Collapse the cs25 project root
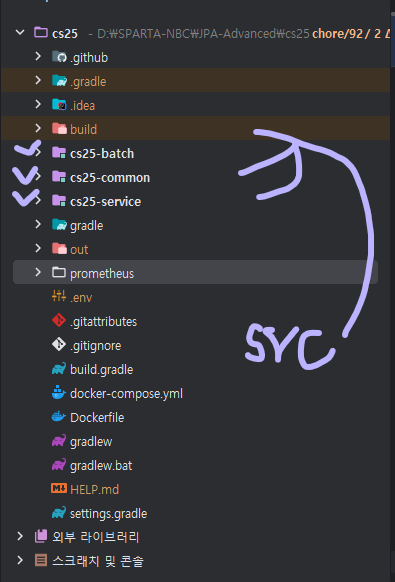 coord(20,33)
